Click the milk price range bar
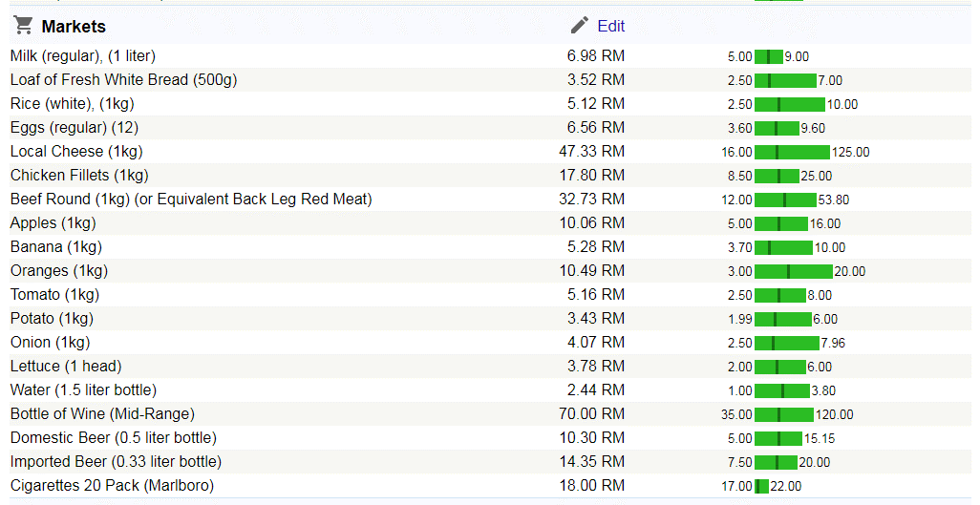Viewport: 980px width, 505px height. (768, 57)
